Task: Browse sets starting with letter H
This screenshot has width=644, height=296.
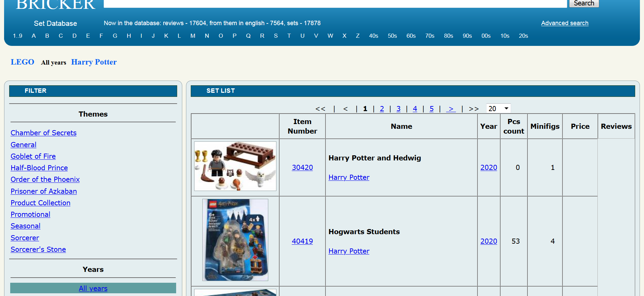Action: [x=129, y=36]
